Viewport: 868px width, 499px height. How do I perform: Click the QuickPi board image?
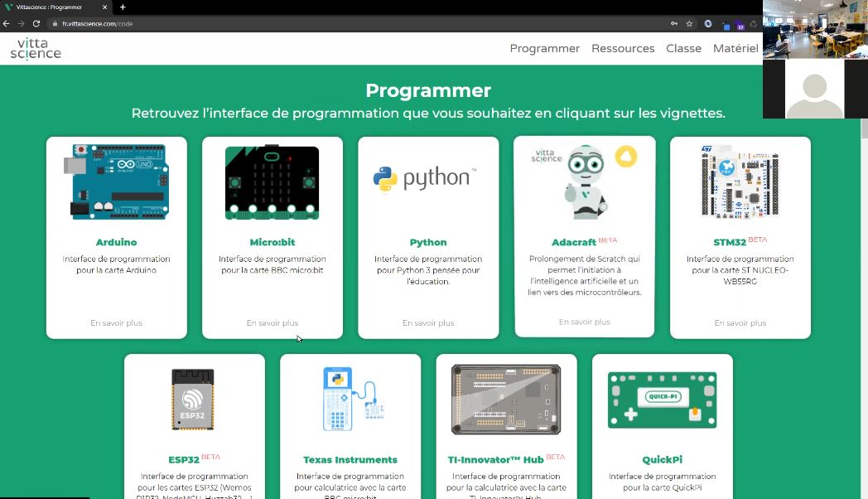[x=662, y=400]
